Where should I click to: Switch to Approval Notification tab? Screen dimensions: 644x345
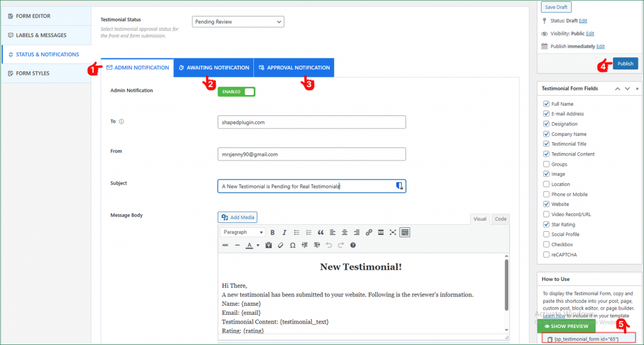294,68
